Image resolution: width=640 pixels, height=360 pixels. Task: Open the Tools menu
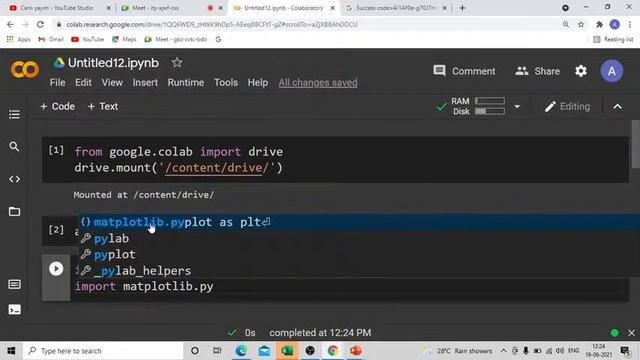(x=226, y=82)
